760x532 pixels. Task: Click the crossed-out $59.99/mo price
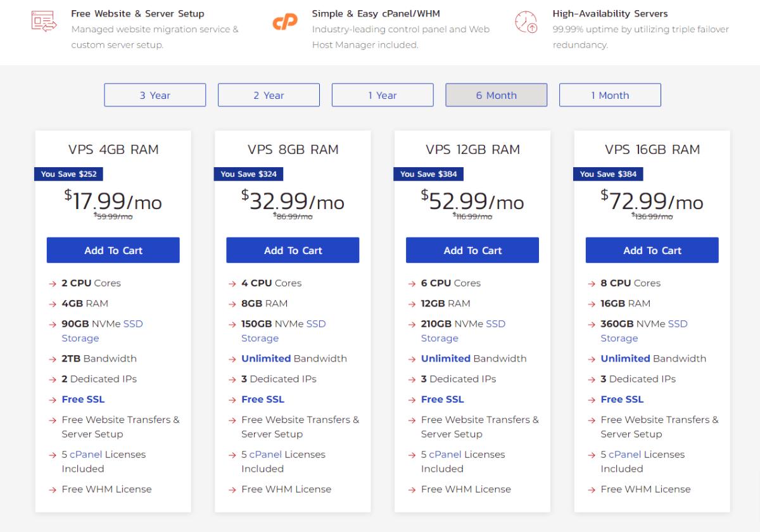coord(113,217)
